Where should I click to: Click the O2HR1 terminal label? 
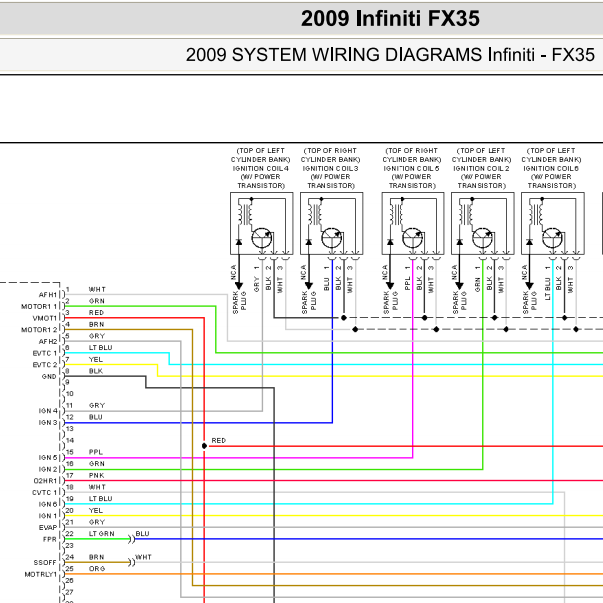[45, 481]
